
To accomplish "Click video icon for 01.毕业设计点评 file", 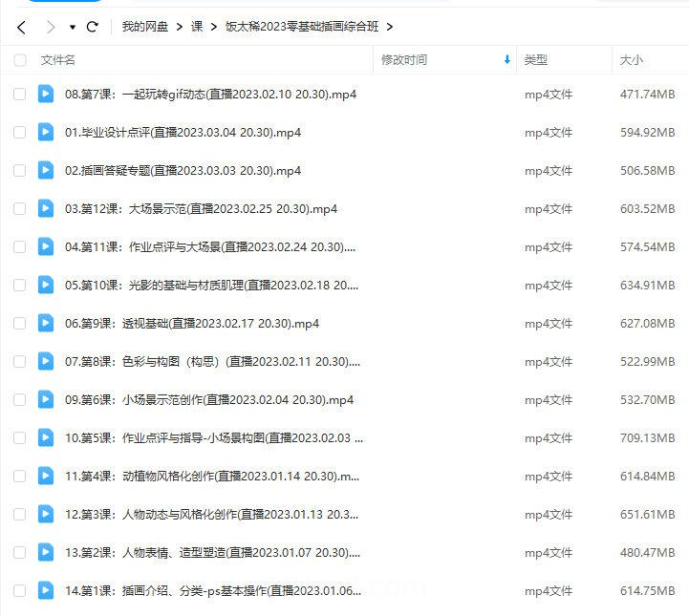I will pyautogui.click(x=46, y=132).
